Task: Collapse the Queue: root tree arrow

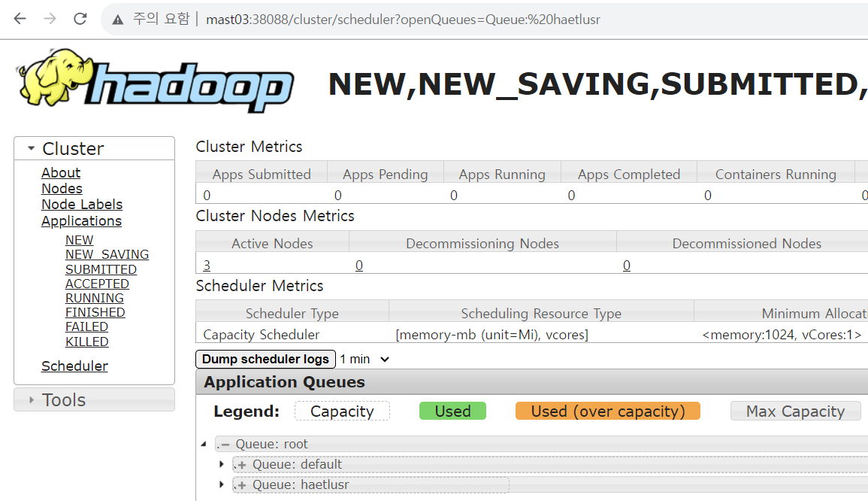Action: [x=204, y=444]
